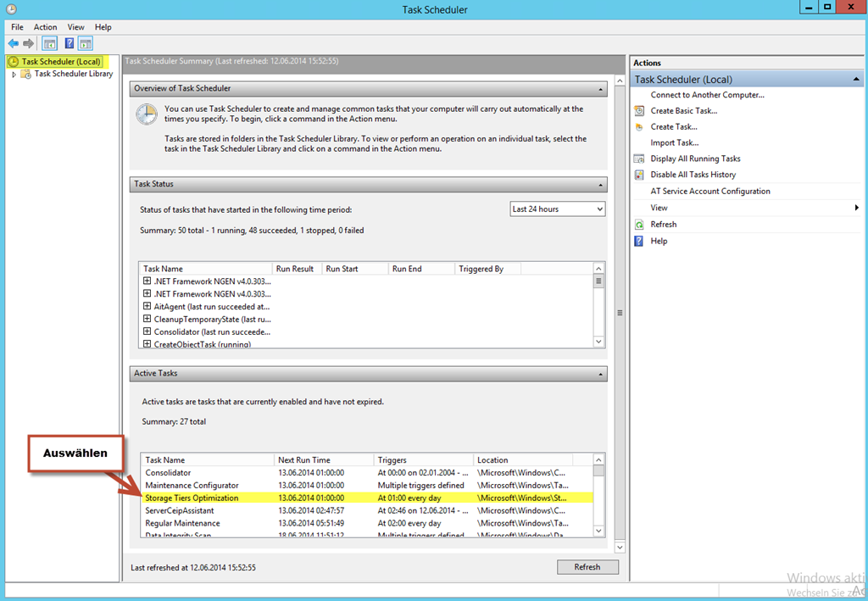Expand the first .NET Framework NGEN row
Image resolution: width=868 pixels, height=601 pixels.
pos(147,281)
